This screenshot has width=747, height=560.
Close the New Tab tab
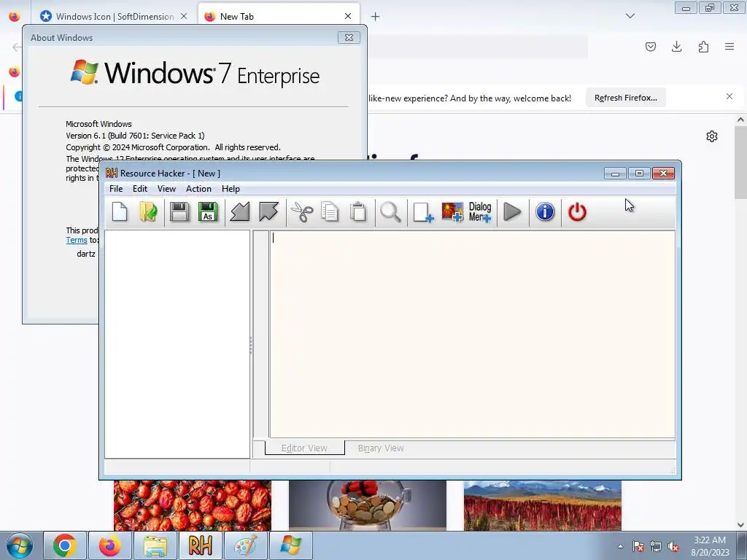(348, 17)
